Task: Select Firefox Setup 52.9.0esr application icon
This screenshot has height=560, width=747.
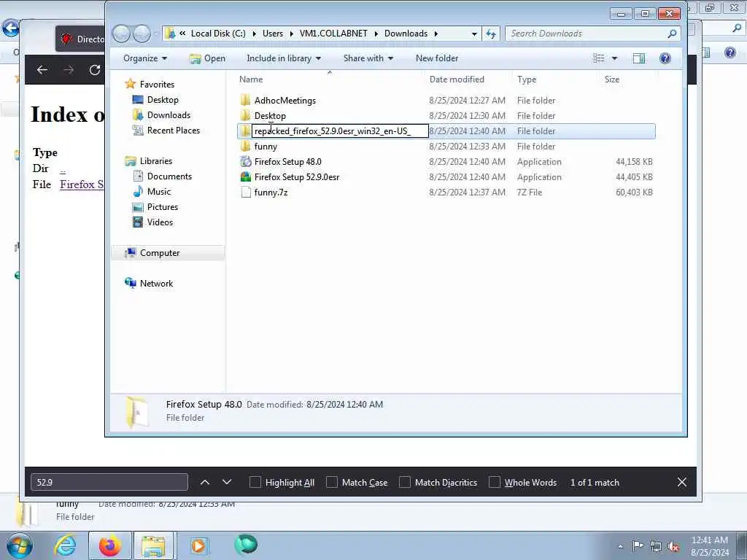Action: (245, 176)
